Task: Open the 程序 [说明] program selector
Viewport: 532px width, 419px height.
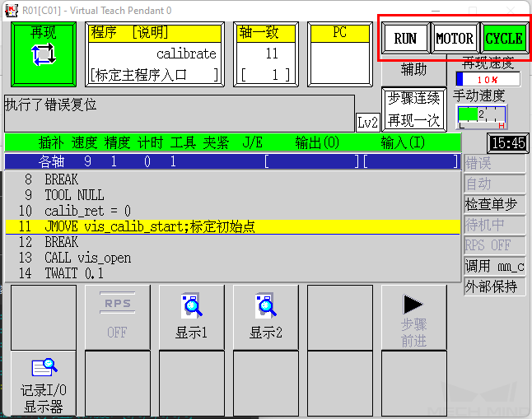Action: 155,54
